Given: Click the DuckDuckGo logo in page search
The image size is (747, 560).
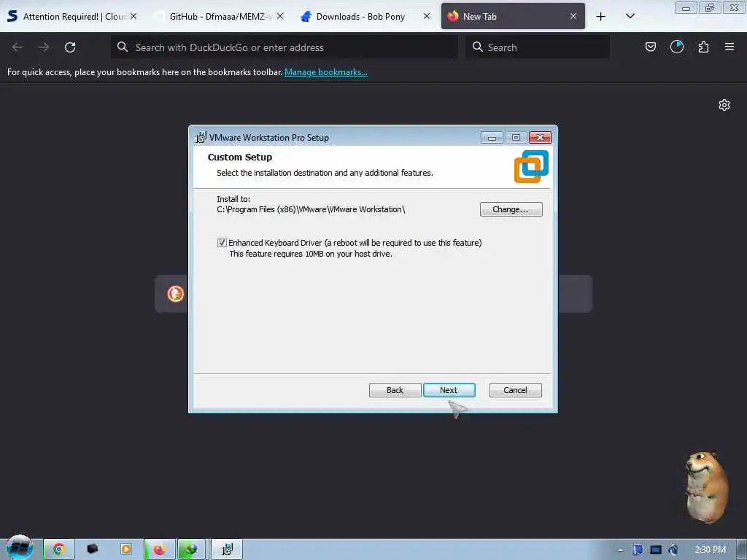Looking at the screenshot, I should click(175, 294).
